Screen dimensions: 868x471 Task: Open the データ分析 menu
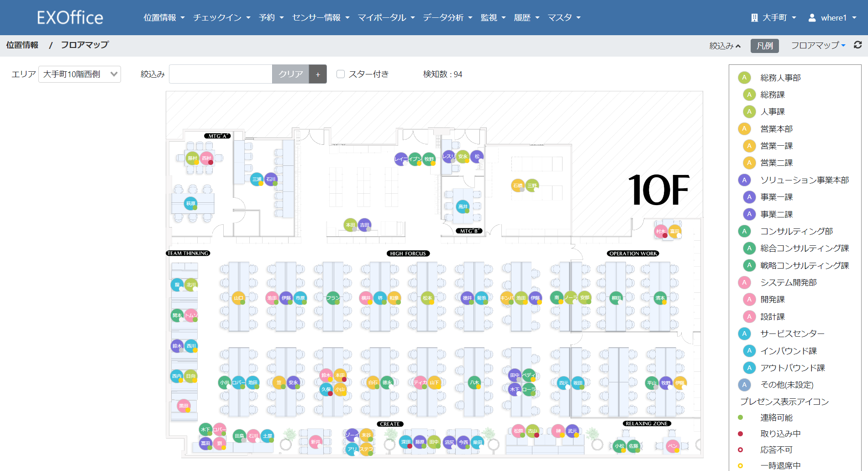pos(447,17)
